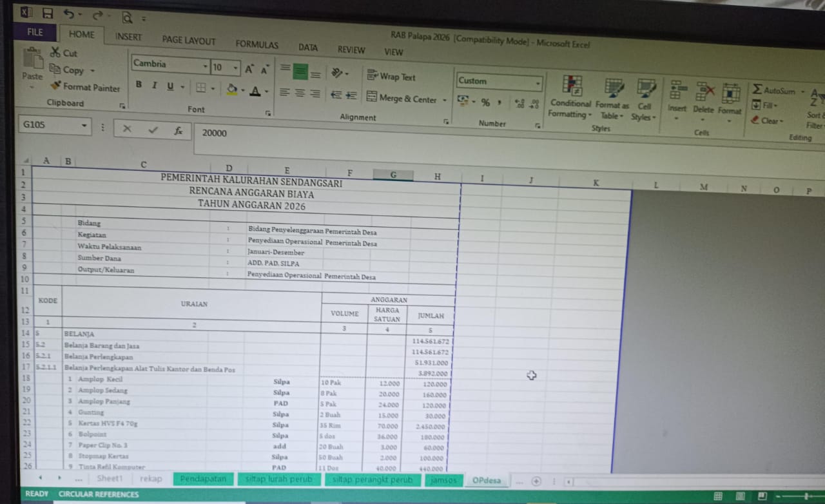Click the Name Box showing G105
This screenshot has height=504, width=825.
coord(49,124)
